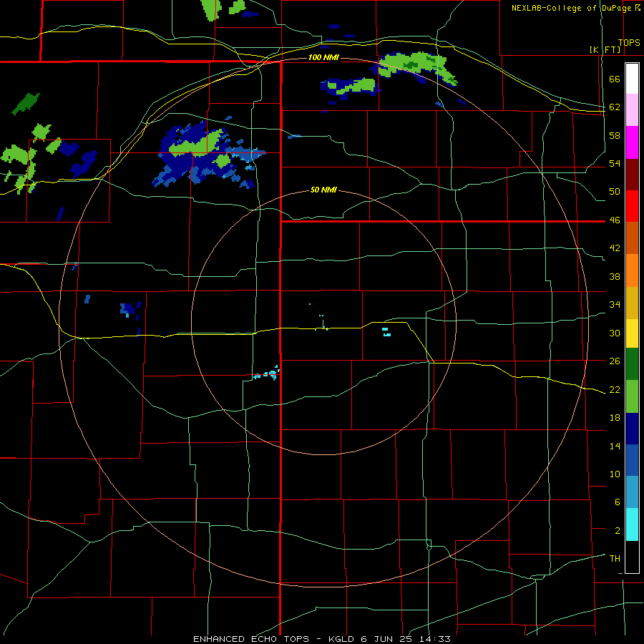Click the navy blue legend swatch
The width and height of the screenshot is (644, 644).
632,429
